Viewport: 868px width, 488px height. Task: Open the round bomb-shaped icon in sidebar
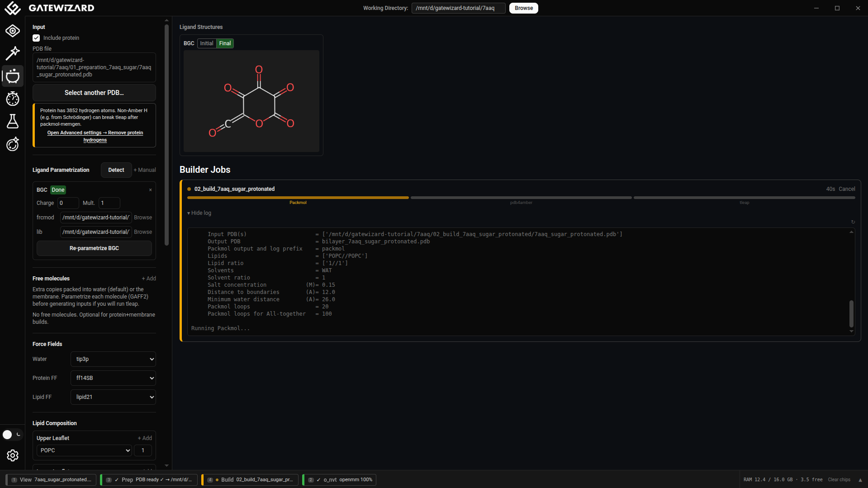click(13, 144)
